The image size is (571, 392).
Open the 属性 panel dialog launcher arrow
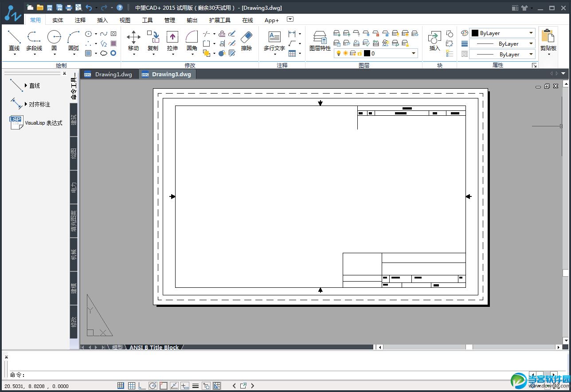click(x=534, y=65)
